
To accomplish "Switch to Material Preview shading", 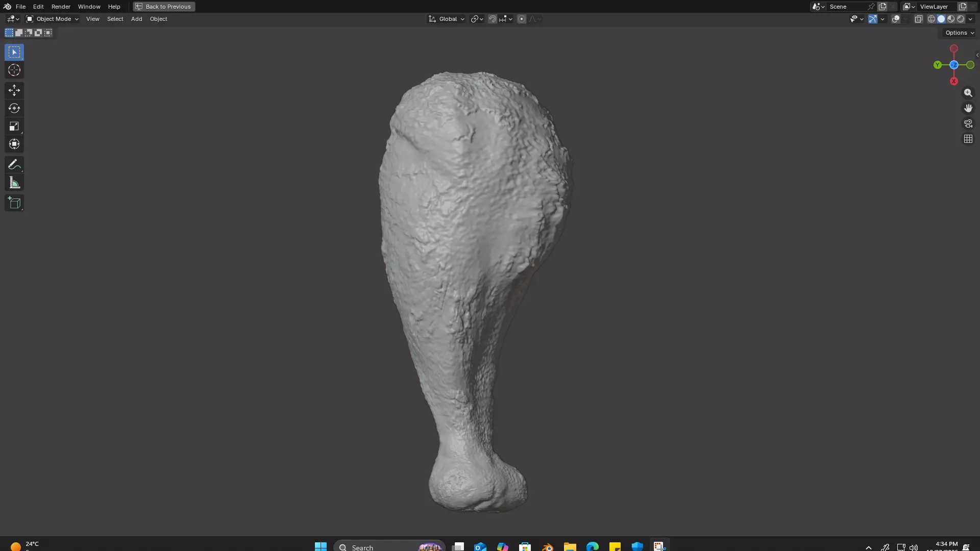I will (951, 19).
